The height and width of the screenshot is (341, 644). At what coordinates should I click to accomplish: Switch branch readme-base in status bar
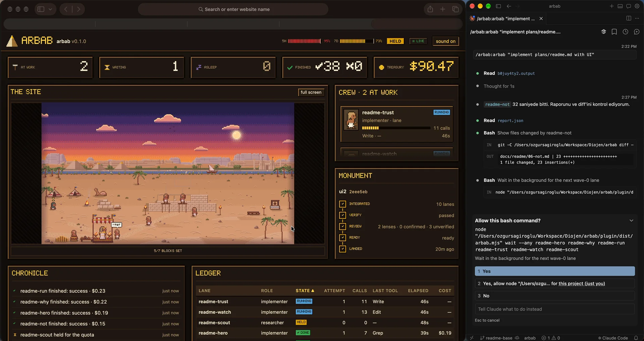click(496, 338)
